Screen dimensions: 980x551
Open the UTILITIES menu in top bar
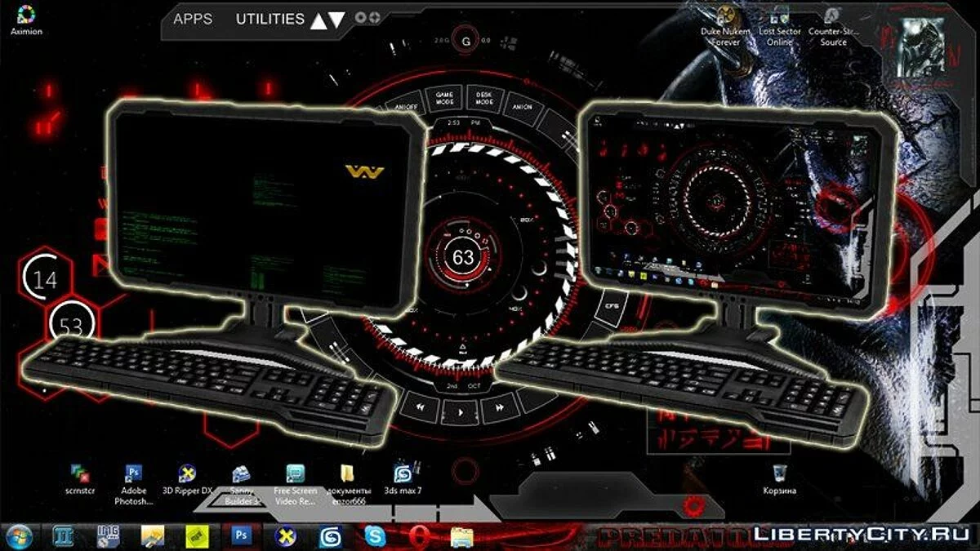coord(269,18)
